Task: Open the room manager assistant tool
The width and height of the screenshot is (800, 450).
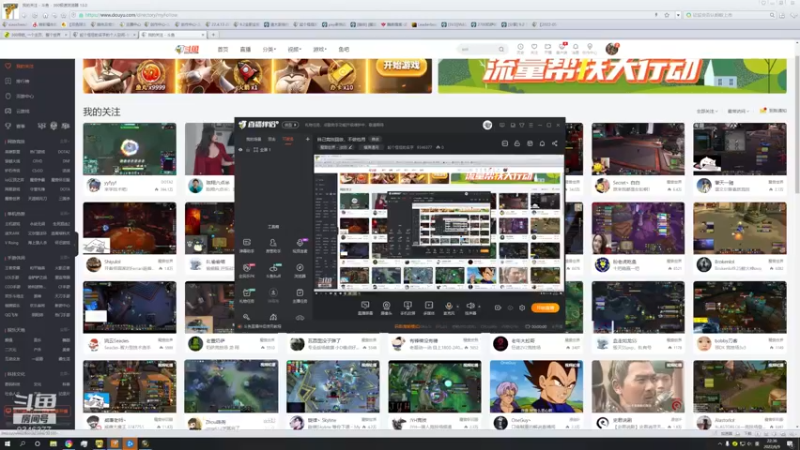Action: pyautogui.click(x=273, y=245)
